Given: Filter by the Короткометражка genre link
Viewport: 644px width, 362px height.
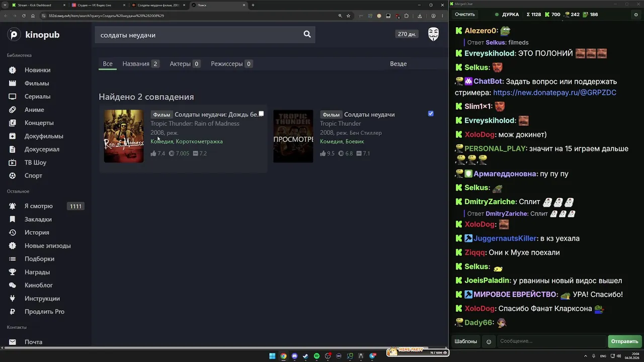Looking at the screenshot, I should pos(199,141).
